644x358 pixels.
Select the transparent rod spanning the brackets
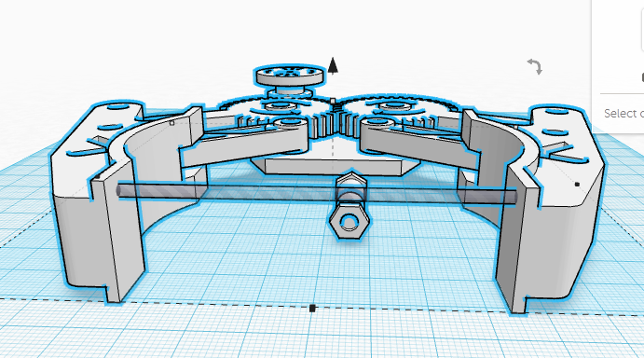coord(316,192)
